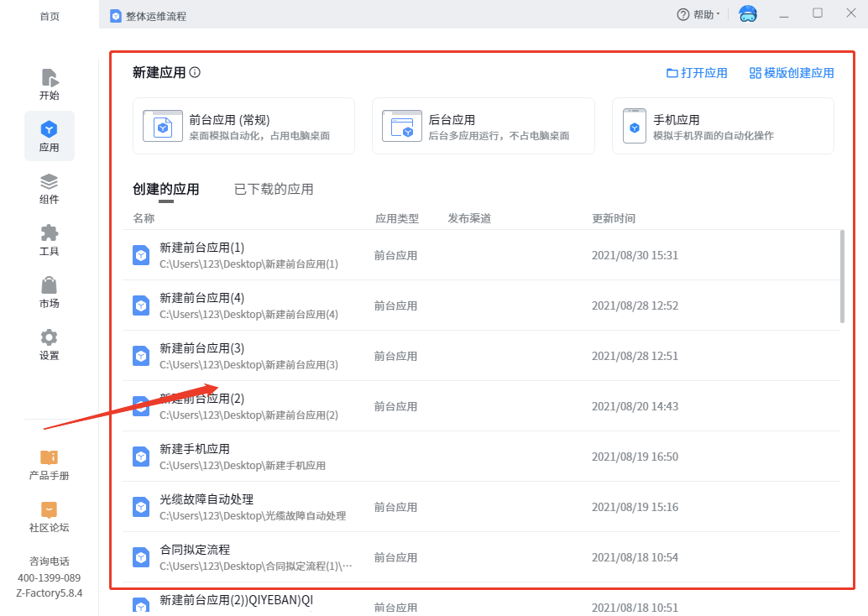Click the info icon beside 新建应用
Viewport: 868px width, 616px height.
point(195,73)
